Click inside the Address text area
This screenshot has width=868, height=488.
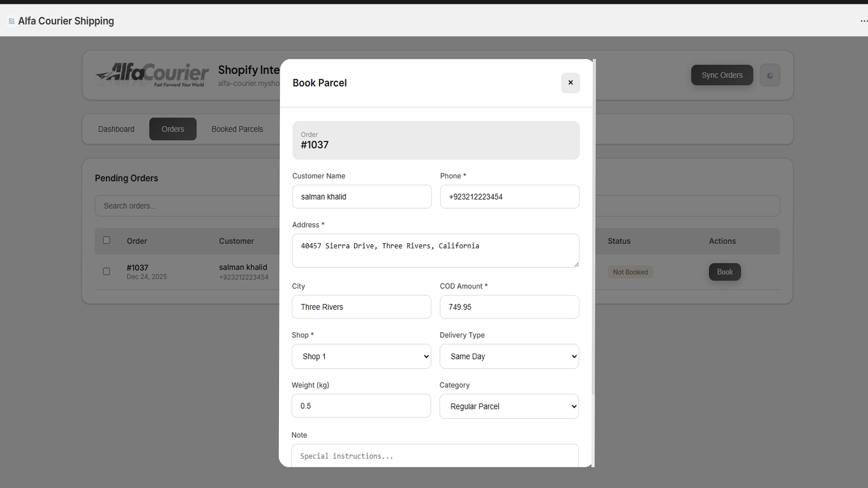tap(435, 251)
